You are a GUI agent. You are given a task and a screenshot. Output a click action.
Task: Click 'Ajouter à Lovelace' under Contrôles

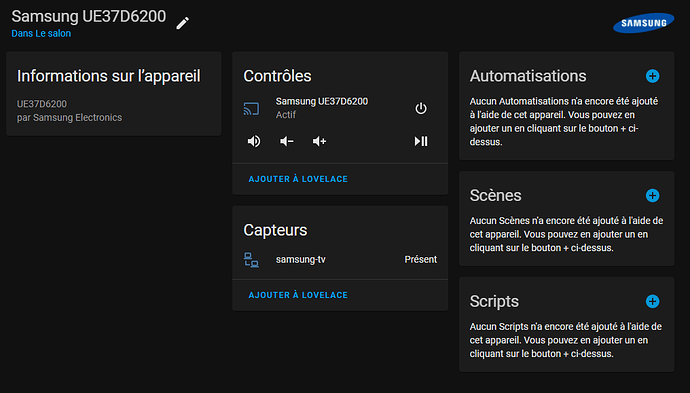(298, 179)
